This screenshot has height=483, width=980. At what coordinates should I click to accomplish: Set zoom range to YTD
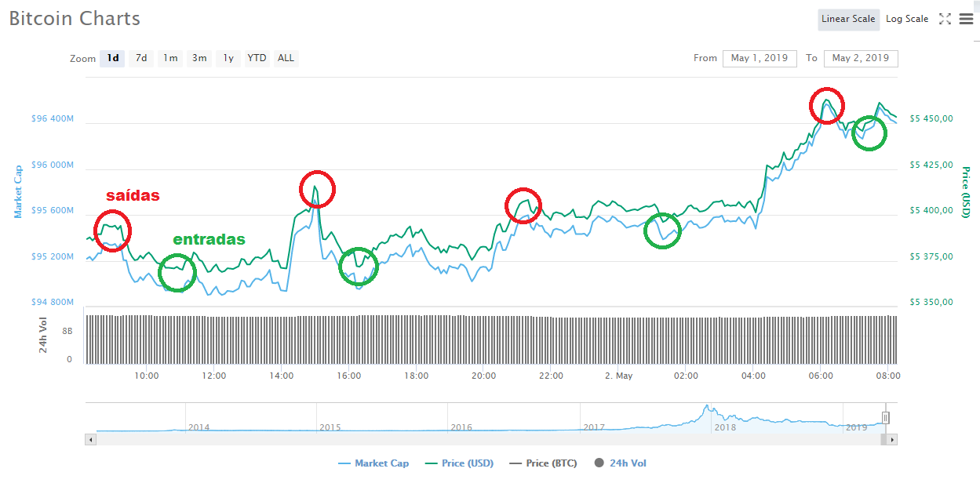257,58
